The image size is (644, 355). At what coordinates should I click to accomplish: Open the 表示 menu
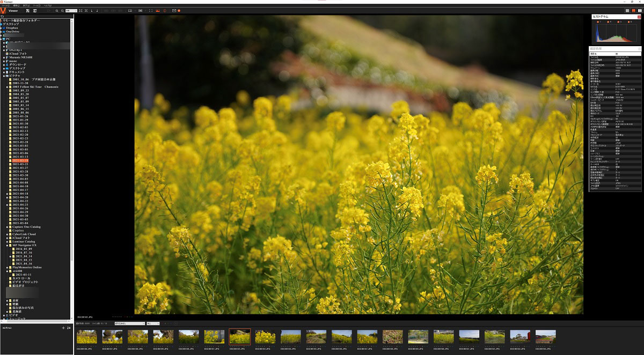pos(27,5)
